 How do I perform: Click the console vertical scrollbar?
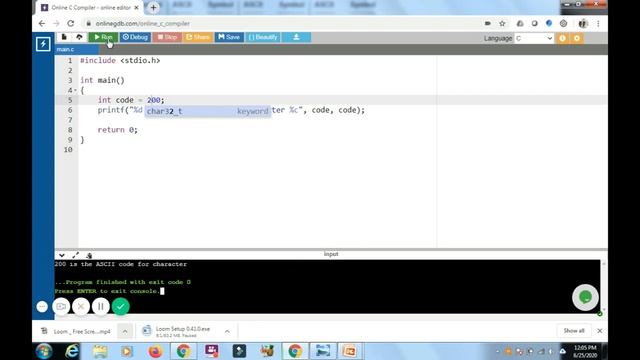pyautogui.click(x=604, y=287)
